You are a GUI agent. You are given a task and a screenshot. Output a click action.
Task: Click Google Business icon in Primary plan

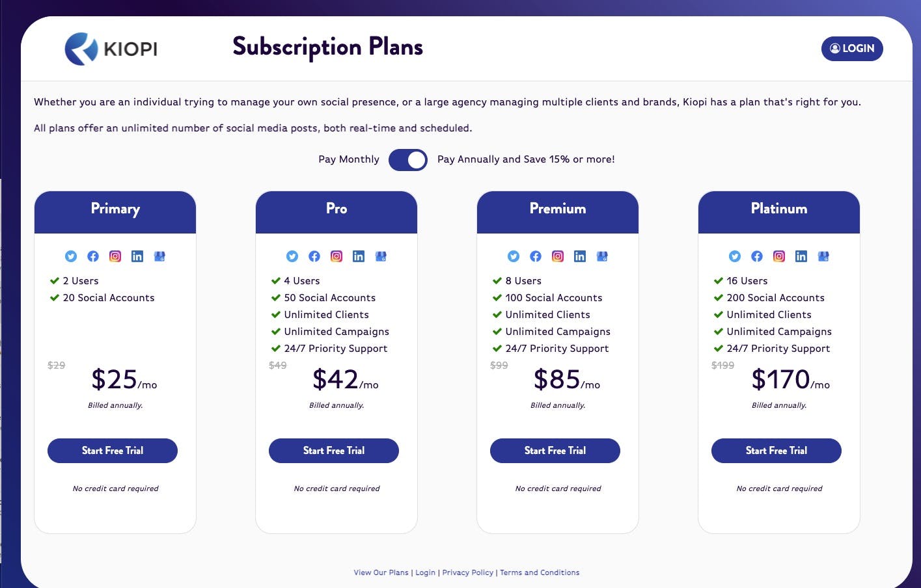tap(159, 256)
